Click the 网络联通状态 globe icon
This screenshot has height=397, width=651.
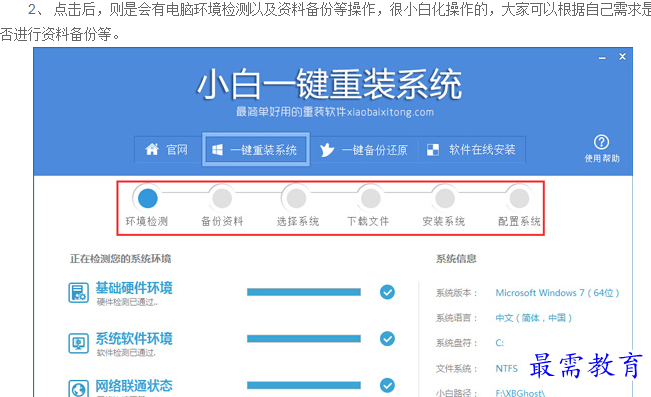(78, 389)
